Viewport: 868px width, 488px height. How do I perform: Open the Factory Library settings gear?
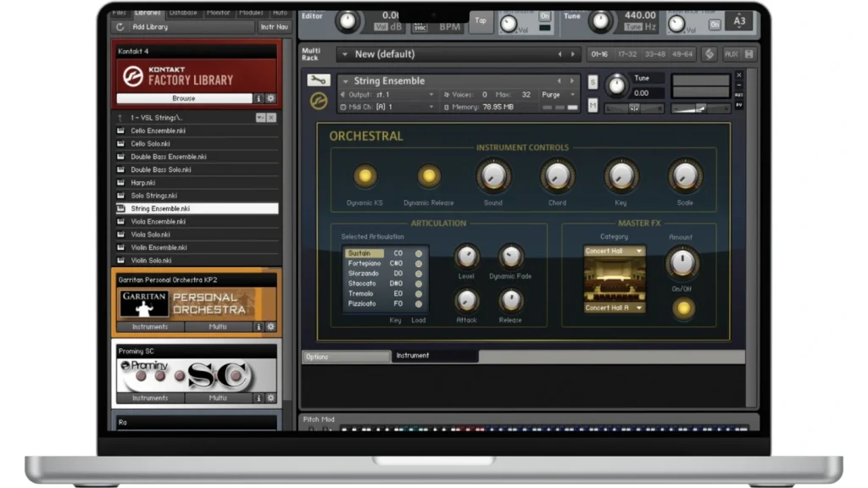pyautogui.click(x=271, y=98)
